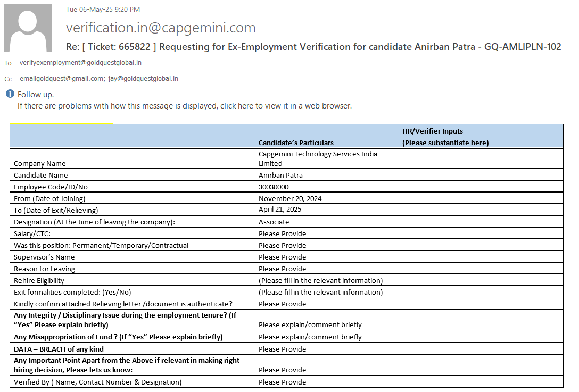Click the blue info icon beside Follow up
Viewport: 579px width, 392px height.
point(10,94)
